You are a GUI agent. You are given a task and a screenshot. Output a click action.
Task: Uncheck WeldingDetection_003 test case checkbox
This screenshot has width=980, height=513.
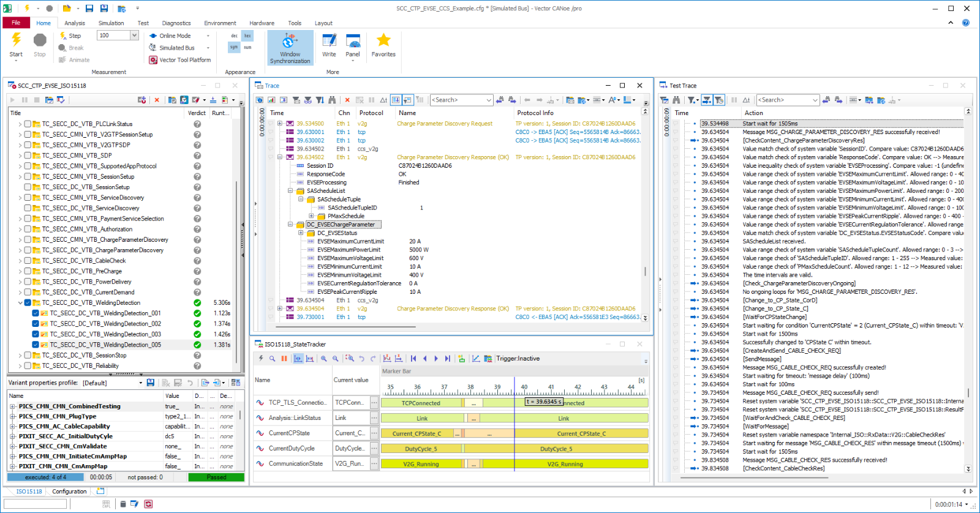[x=36, y=334]
